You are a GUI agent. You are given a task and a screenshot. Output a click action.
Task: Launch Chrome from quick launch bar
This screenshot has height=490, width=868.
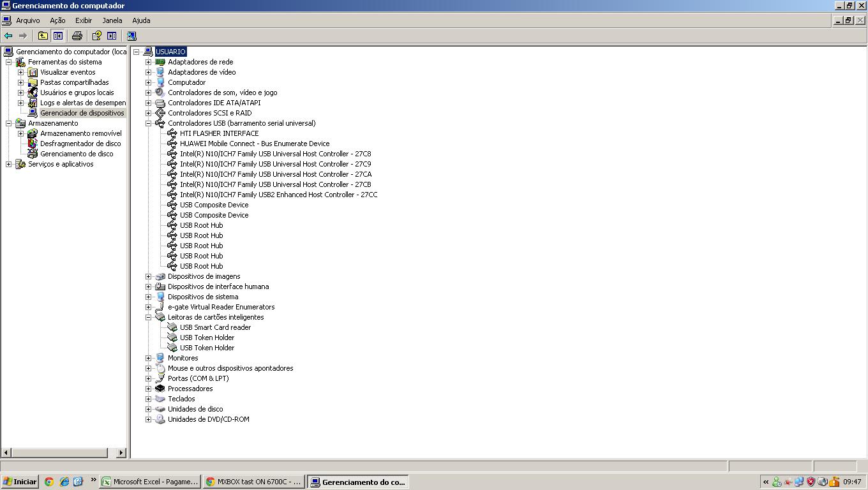(x=49, y=482)
